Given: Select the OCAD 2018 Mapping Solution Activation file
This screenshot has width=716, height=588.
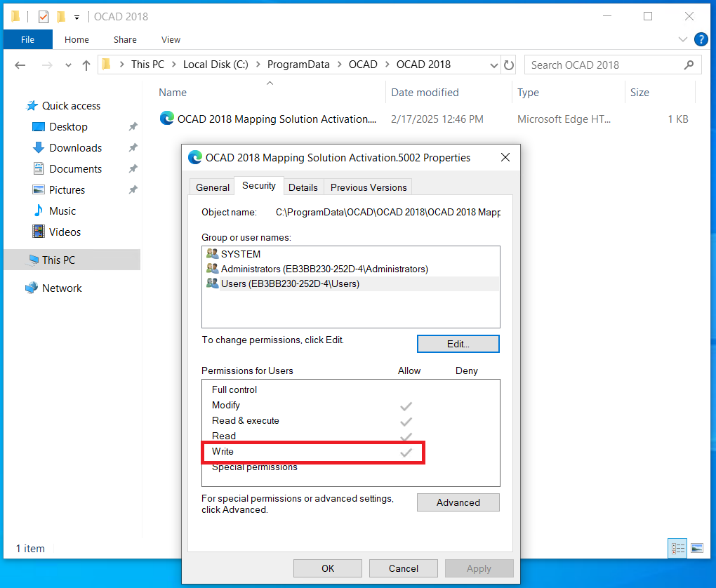Looking at the screenshot, I should click(277, 119).
